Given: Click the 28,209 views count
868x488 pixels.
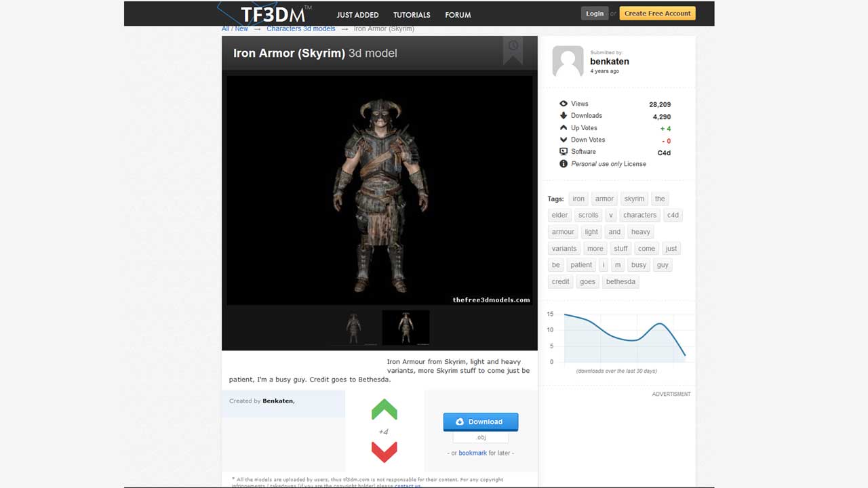Looking at the screenshot, I should pyautogui.click(x=660, y=104).
